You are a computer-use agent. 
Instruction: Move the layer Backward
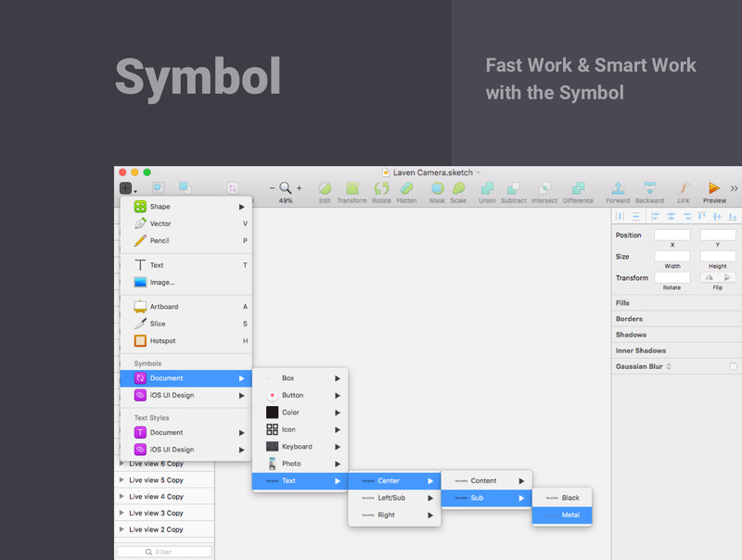click(650, 188)
